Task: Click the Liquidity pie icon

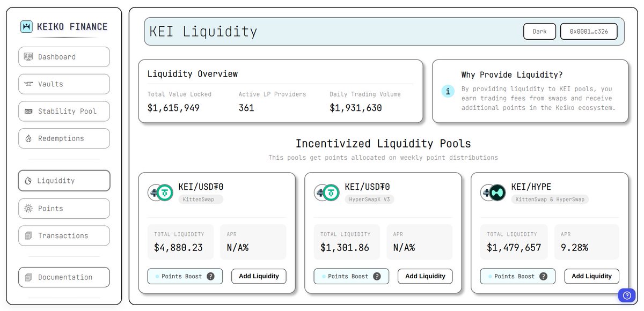Action: click(28, 181)
